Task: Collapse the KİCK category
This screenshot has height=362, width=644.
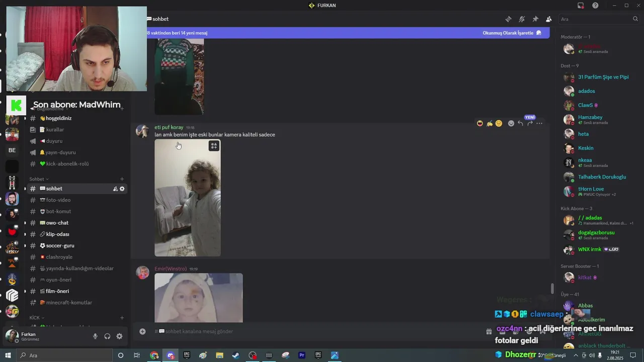Action: (x=37, y=318)
